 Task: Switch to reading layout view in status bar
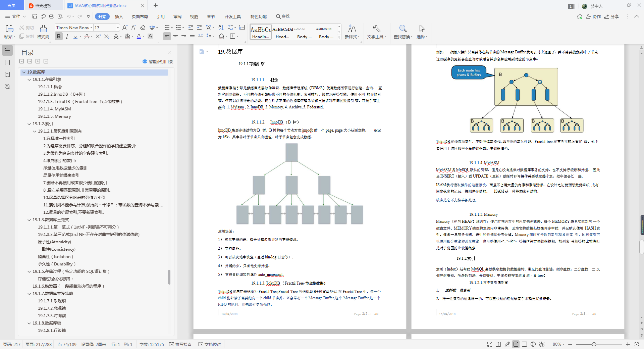click(x=498, y=344)
